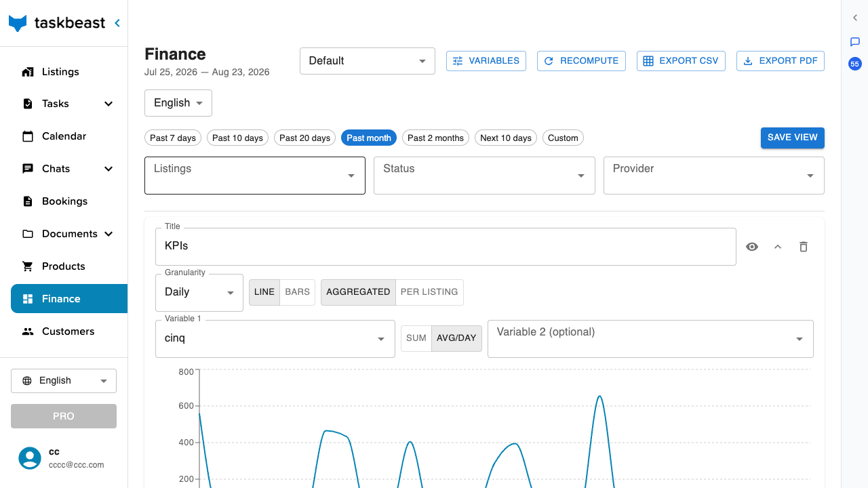The height and width of the screenshot is (488, 868).
Task: Expand right panel with top chevron
Action: pos(855,18)
